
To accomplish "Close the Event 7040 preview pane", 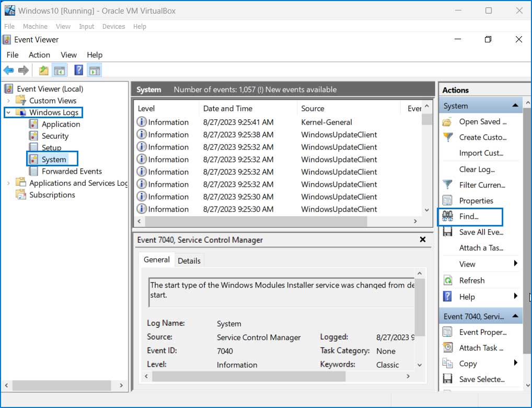I will click(x=422, y=240).
